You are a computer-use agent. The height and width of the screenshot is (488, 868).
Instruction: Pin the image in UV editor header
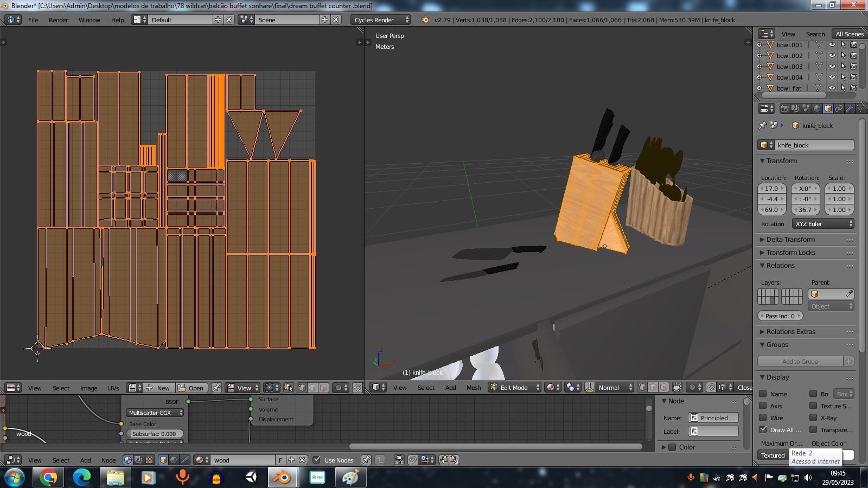216,388
